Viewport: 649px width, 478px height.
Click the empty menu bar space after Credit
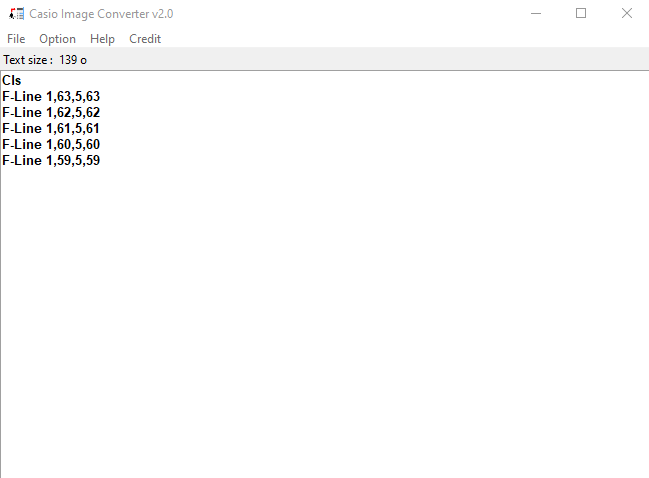(406, 39)
